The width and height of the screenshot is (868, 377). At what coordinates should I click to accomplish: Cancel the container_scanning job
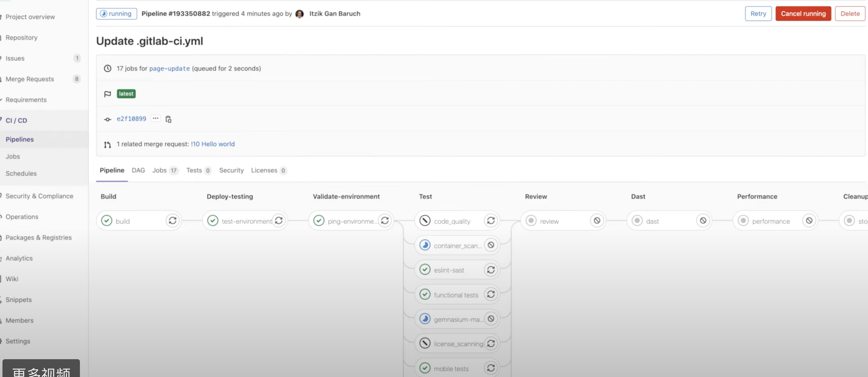pos(491,245)
